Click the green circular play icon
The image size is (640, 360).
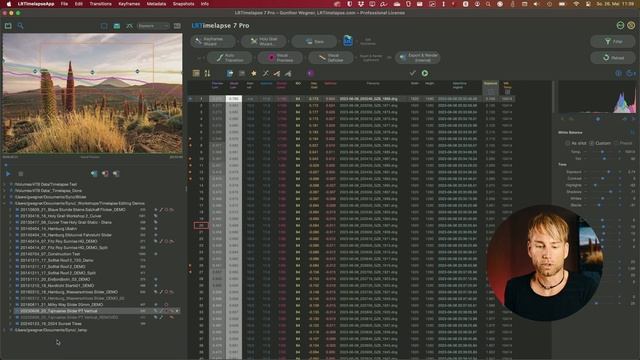(x=425, y=73)
